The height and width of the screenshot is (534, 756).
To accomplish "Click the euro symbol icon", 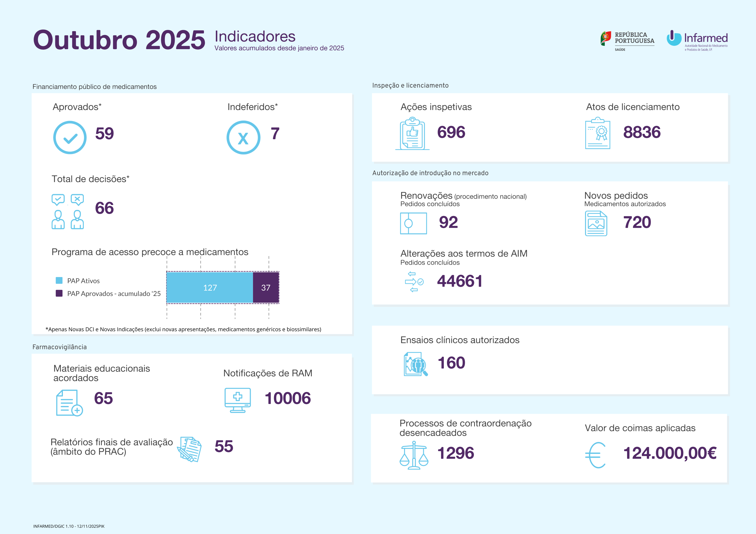I will pos(596,455).
